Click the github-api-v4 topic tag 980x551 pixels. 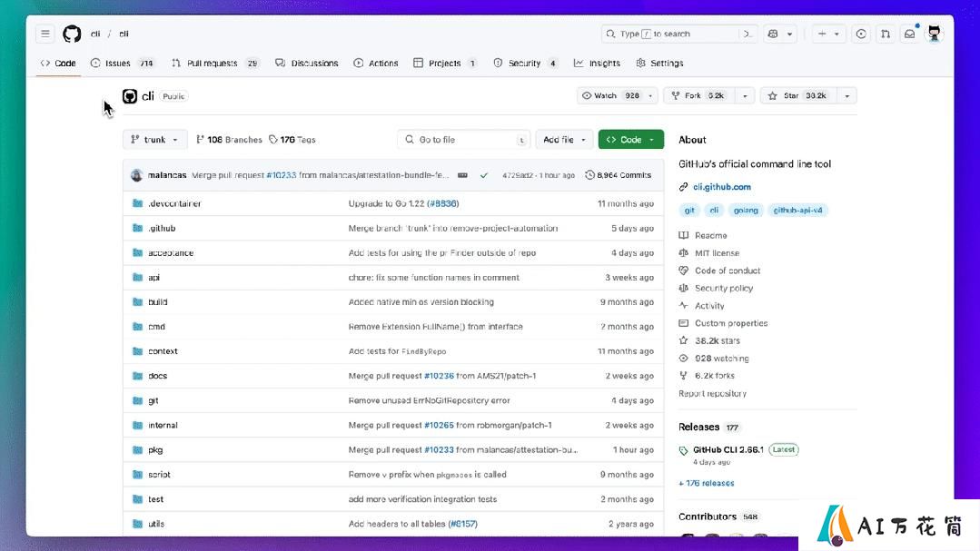pos(797,211)
